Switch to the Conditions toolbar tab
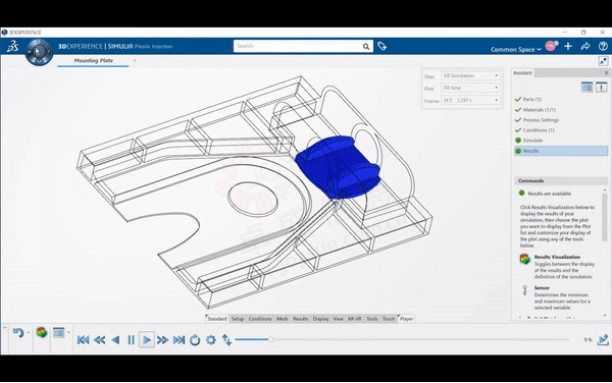The height and width of the screenshot is (383, 612). tap(260, 319)
